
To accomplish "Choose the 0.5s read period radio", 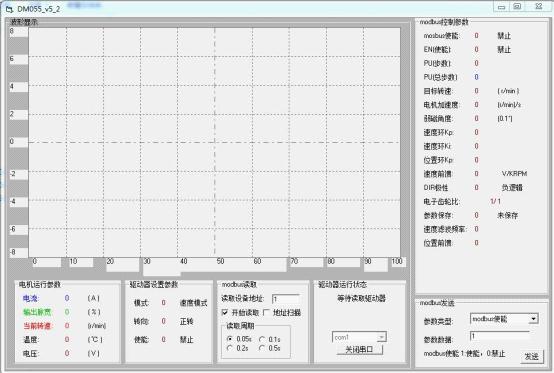I will point(262,348).
